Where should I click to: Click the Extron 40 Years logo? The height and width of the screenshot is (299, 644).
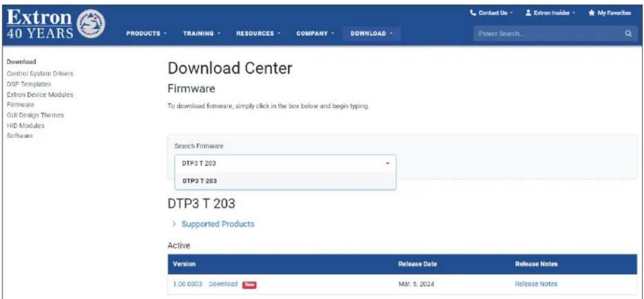click(x=54, y=25)
